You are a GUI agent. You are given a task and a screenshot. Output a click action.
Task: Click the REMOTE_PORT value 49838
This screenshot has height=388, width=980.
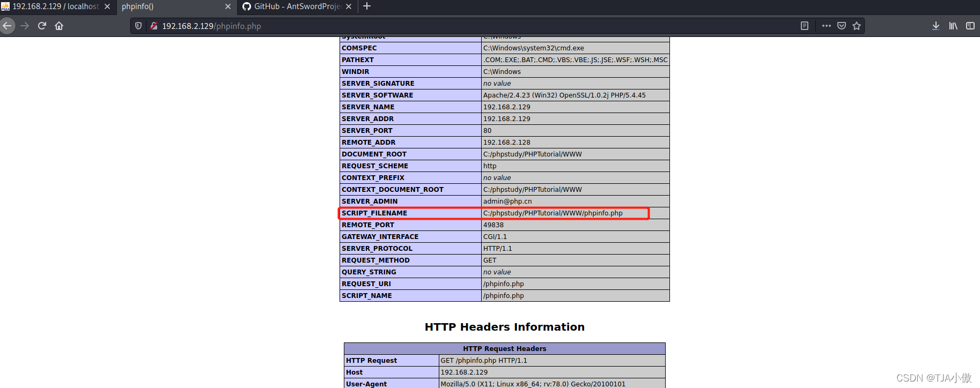pyautogui.click(x=493, y=225)
